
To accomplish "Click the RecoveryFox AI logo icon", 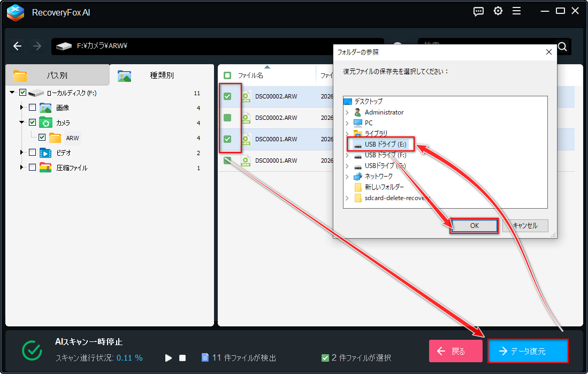I will click(15, 11).
